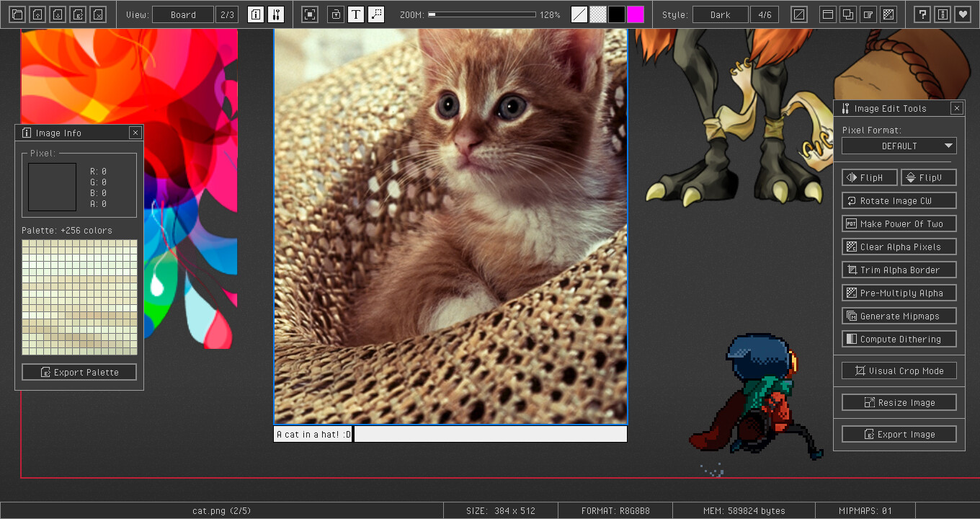Click the Export Palette button
Screen dimensions: 980x519
pos(79,372)
